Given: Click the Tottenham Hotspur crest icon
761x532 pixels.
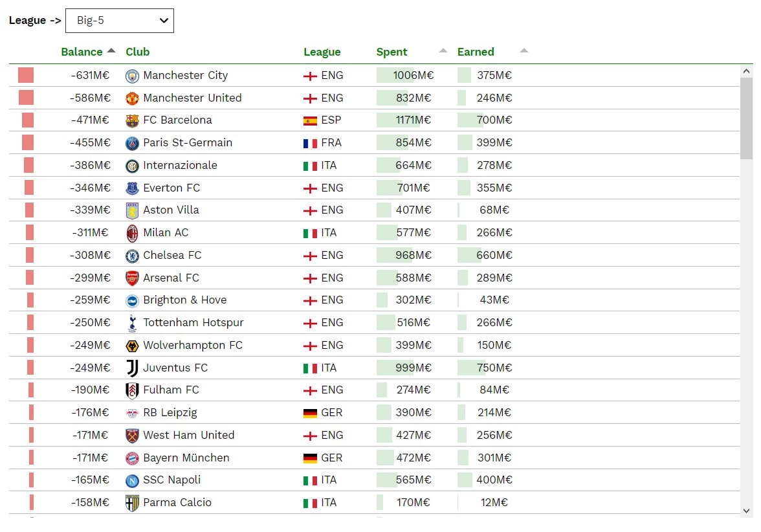Looking at the screenshot, I should coord(132,323).
